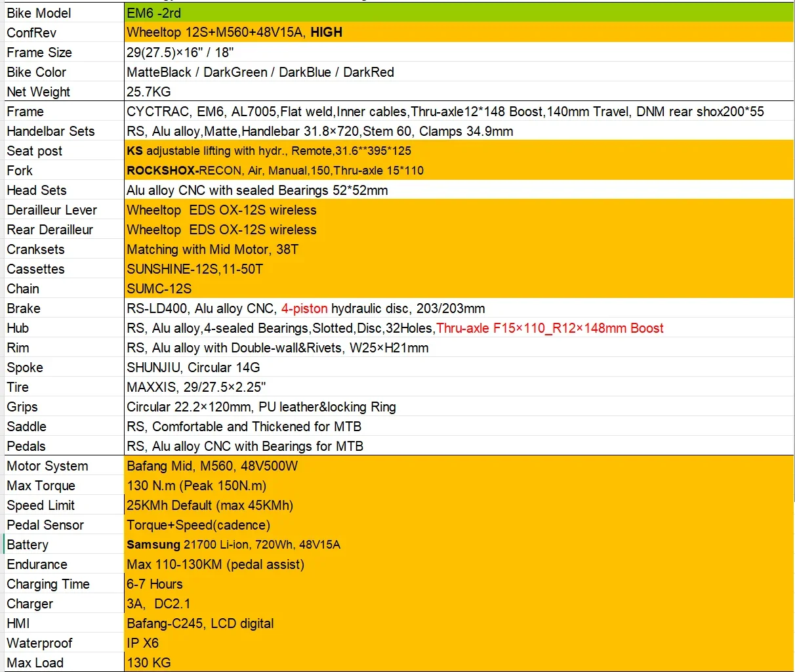Select the 'Bike Color' label cell
The width and height of the screenshot is (795, 672).
63,72
